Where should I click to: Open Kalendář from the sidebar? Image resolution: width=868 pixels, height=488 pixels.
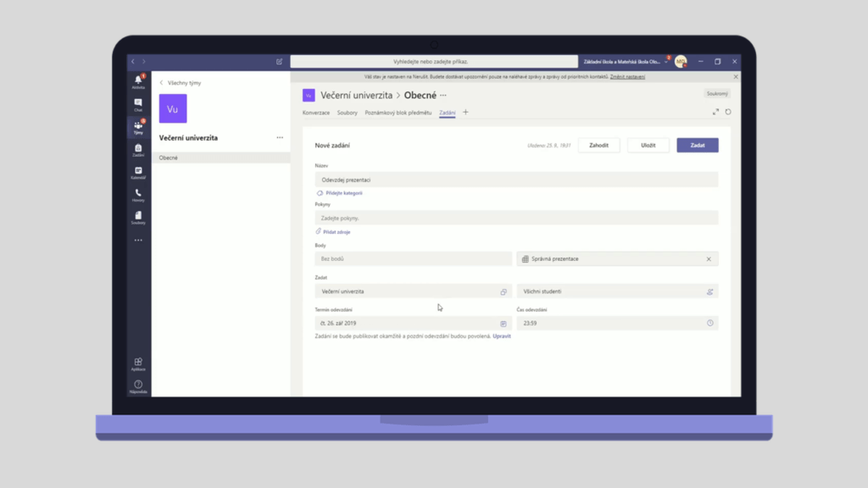[x=138, y=172]
